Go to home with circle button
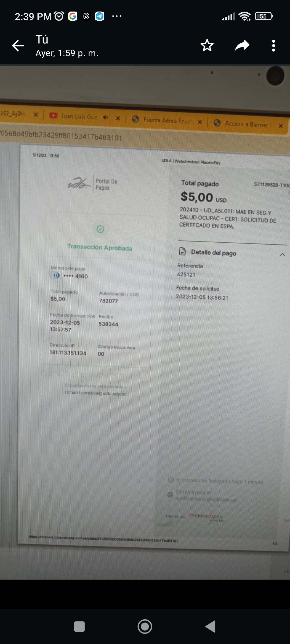Viewport: 290px width, 644px height. point(145,627)
